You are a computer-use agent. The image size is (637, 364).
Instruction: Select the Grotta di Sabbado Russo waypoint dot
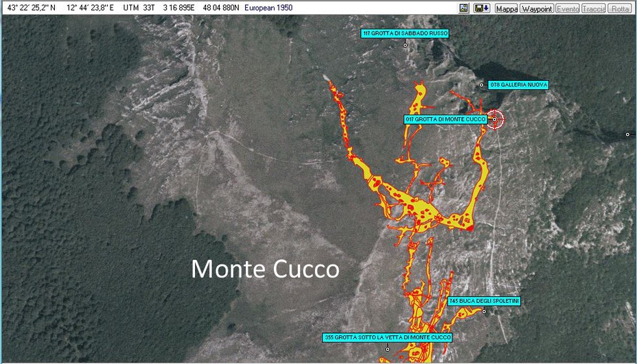coord(405,45)
